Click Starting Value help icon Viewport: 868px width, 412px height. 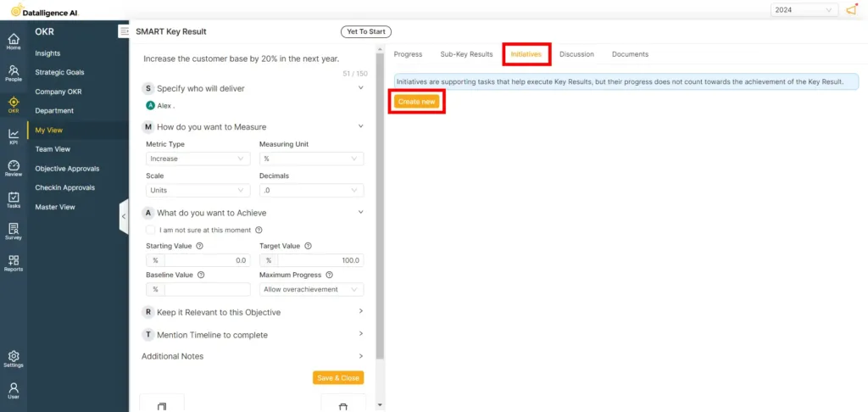coord(199,246)
